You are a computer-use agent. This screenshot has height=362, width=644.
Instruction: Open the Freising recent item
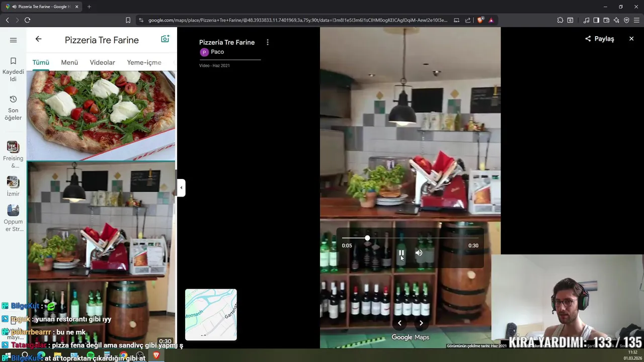(13, 154)
